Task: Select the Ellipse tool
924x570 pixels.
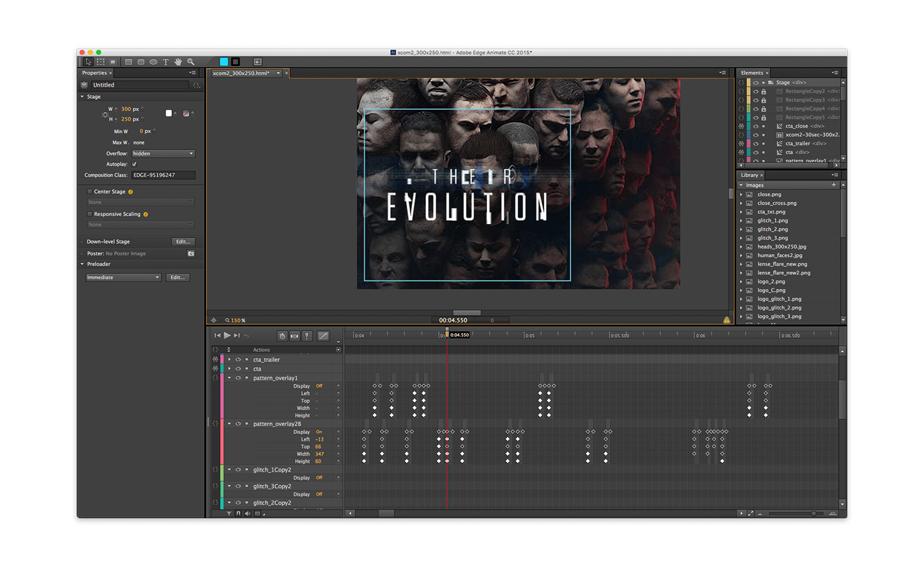Action: pos(153,62)
